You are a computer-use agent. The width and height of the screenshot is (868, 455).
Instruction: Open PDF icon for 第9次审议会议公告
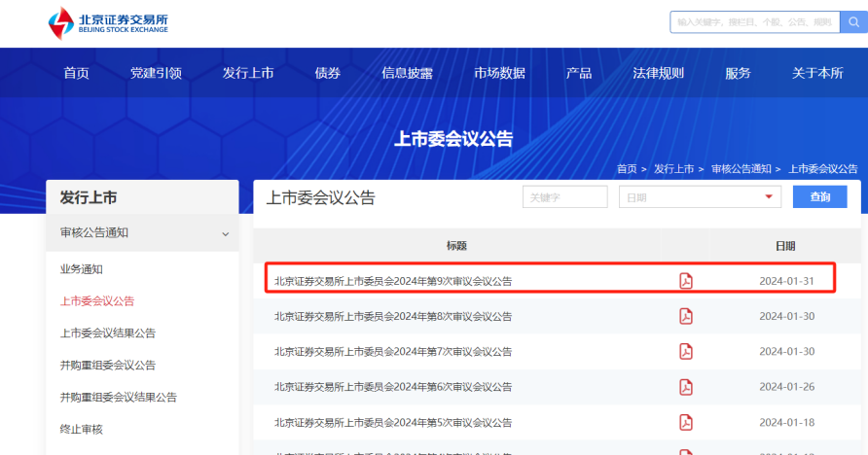click(x=686, y=281)
